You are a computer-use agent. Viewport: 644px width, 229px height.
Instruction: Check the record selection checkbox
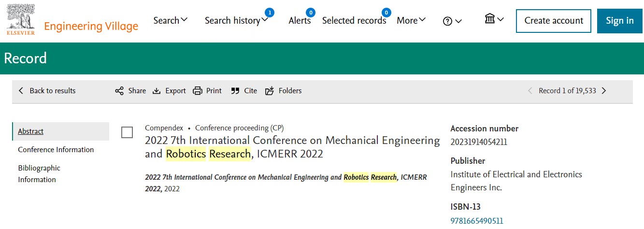[x=127, y=132]
